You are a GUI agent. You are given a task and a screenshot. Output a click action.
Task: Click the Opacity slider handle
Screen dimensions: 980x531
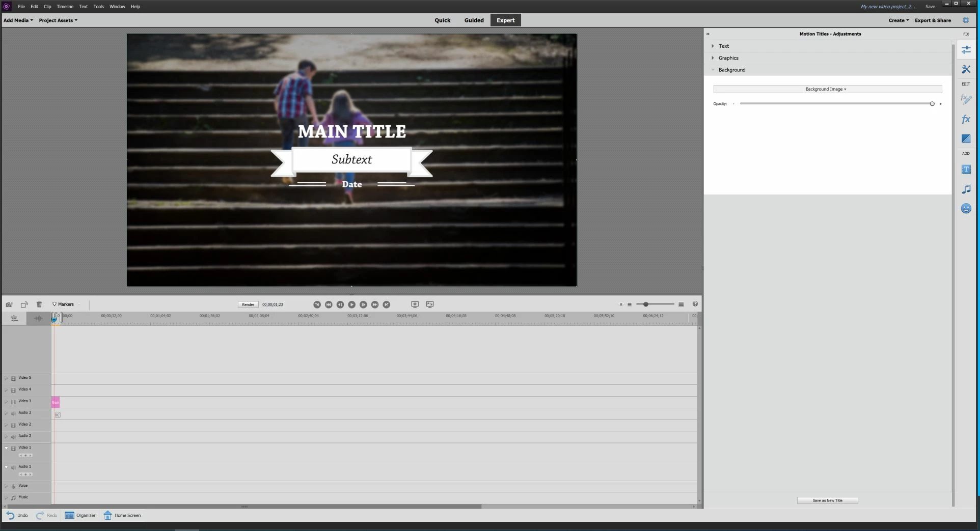pyautogui.click(x=932, y=104)
